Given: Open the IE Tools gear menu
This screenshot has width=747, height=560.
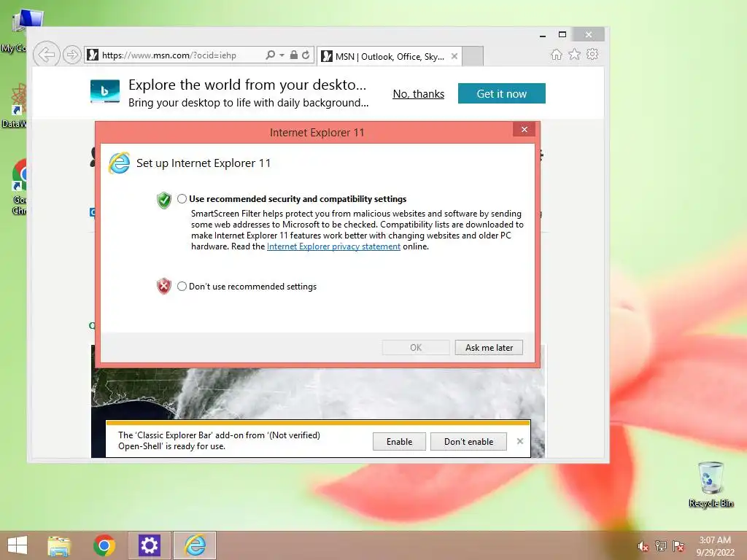Looking at the screenshot, I should [592, 54].
